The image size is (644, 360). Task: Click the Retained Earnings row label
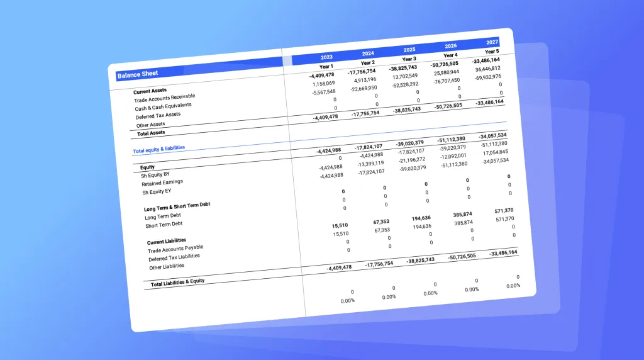tap(162, 183)
